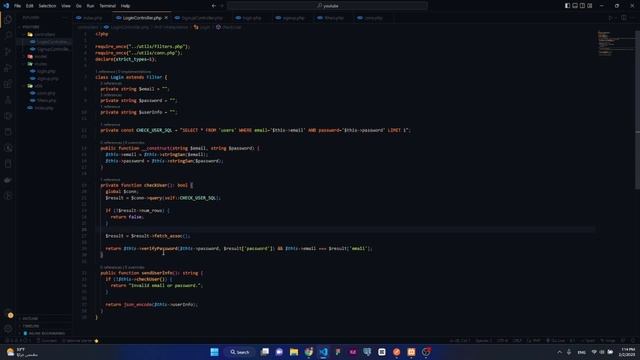Screen dimensions: 640x360
Task: Open the weather widget on taskbar
Action: click(x=22, y=352)
